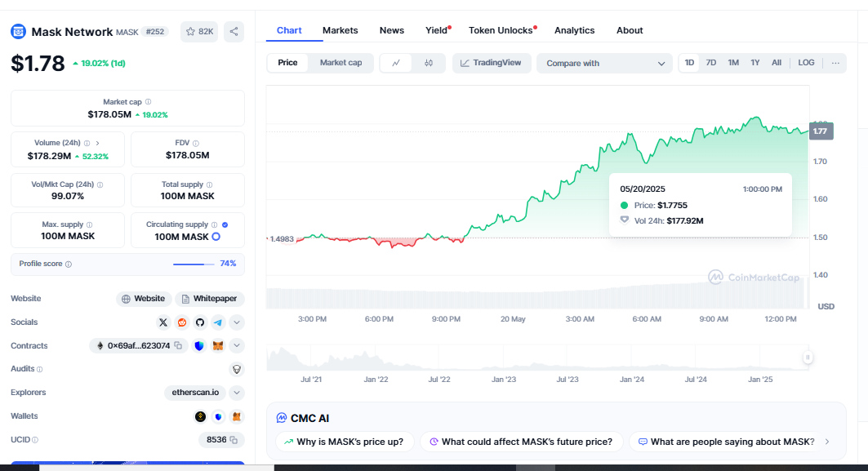The image size is (868, 471).
Task: Expand more Contracts entries
Action: click(236, 345)
